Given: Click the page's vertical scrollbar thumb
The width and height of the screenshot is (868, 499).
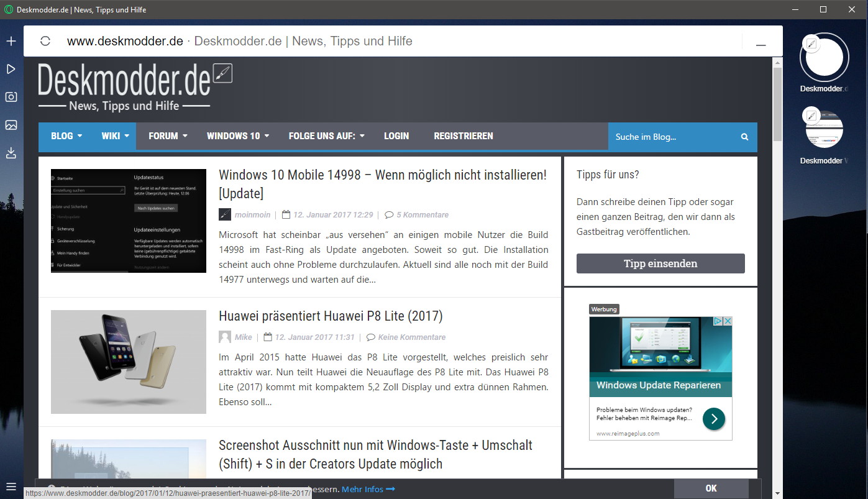Looking at the screenshot, I should (x=777, y=104).
